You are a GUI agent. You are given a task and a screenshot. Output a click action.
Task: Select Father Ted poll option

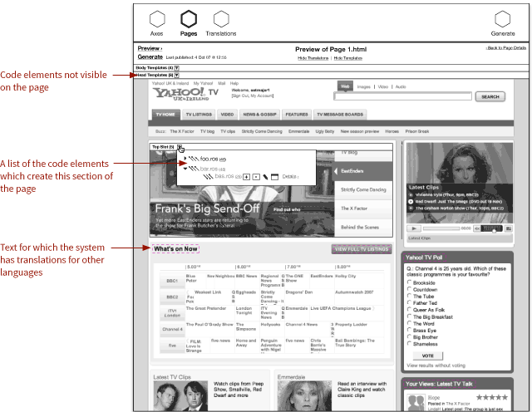(x=409, y=302)
